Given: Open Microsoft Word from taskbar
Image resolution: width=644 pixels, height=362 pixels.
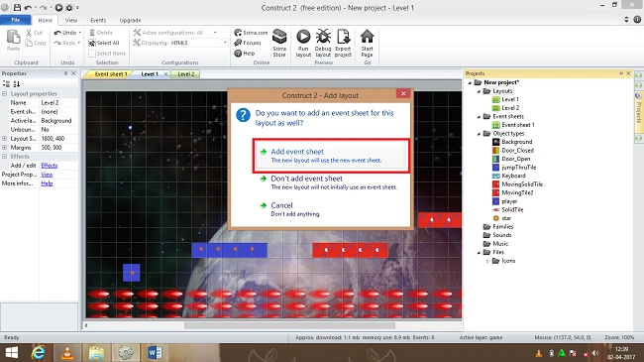Looking at the screenshot, I should click(x=155, y=352).
